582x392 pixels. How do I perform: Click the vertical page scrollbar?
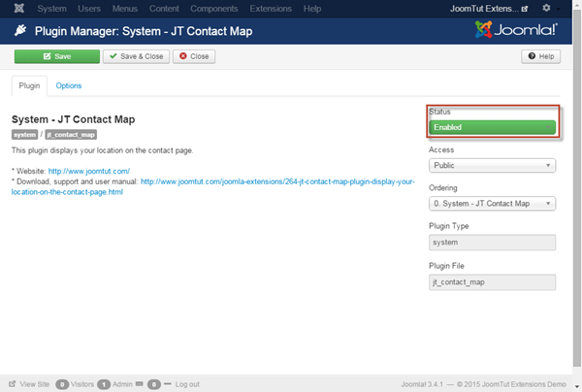tap(577, 187)
